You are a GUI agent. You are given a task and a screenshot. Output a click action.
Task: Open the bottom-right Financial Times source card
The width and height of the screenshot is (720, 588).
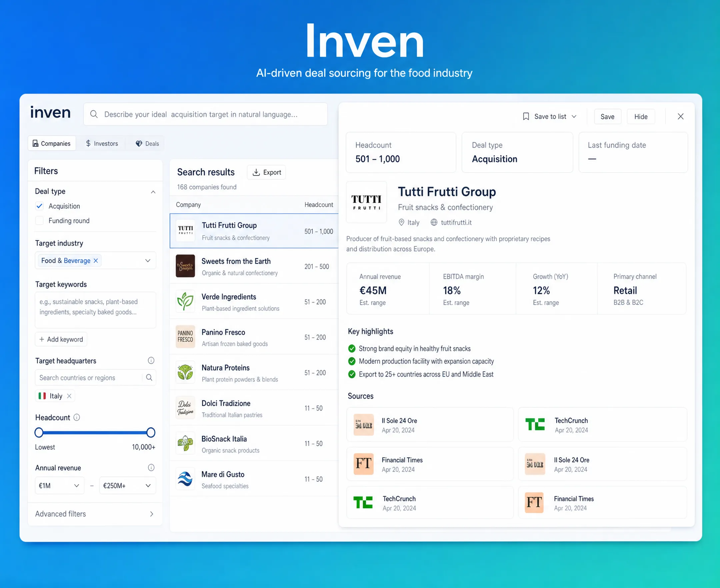[602, 503]
